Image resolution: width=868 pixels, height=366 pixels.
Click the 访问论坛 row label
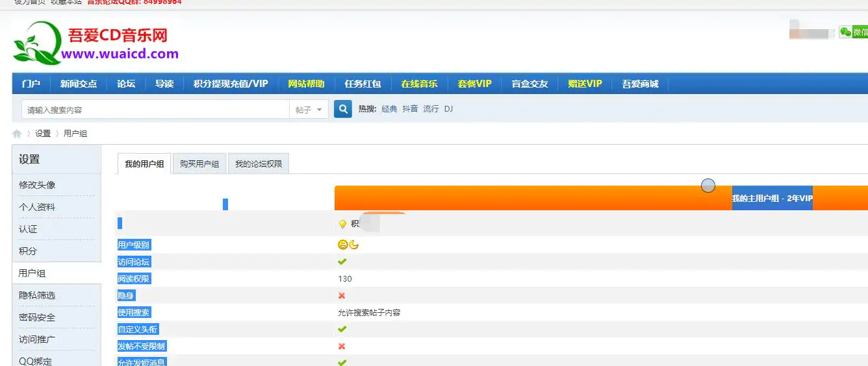[133, 262]
